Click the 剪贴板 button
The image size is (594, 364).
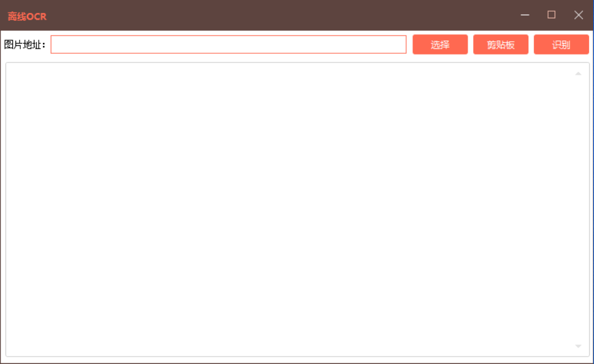point(501,45)
